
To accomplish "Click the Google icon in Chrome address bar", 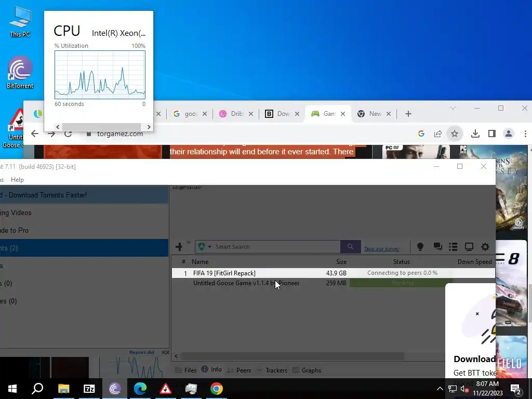I will tap(421, 134).
